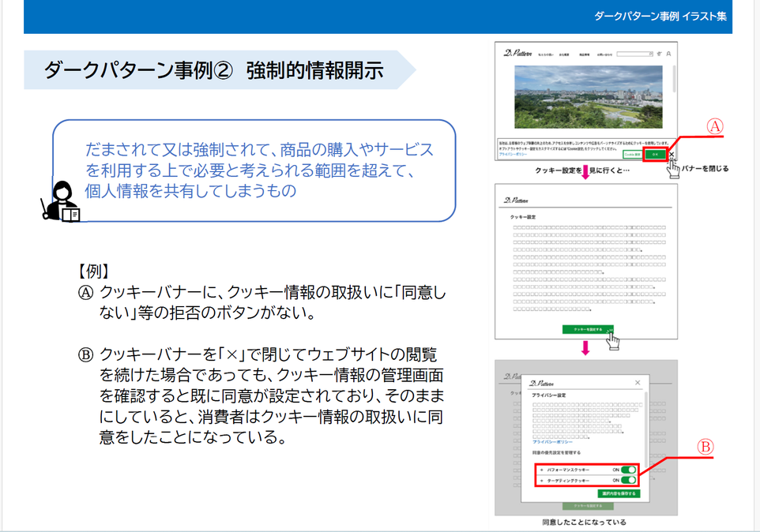Viewport: 760px width, 532px height.
Task: Click the ターゲティングクッキー label text
Action: (x=568, y=481)
